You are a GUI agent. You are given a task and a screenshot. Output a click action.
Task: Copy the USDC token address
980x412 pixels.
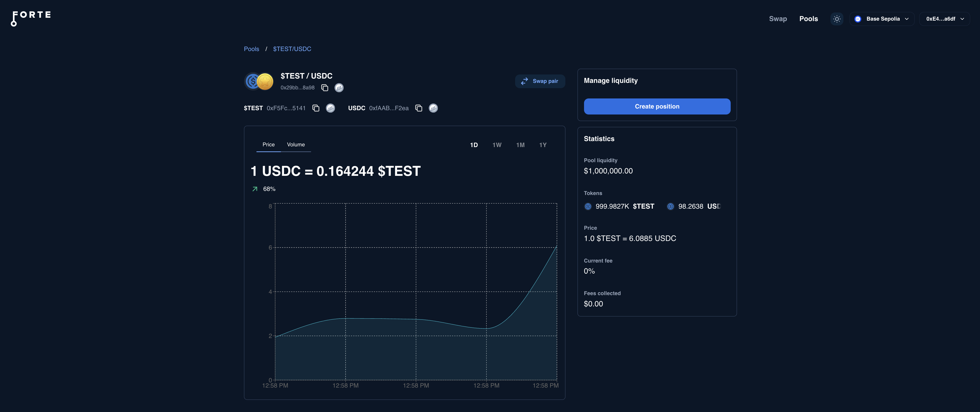418,108
